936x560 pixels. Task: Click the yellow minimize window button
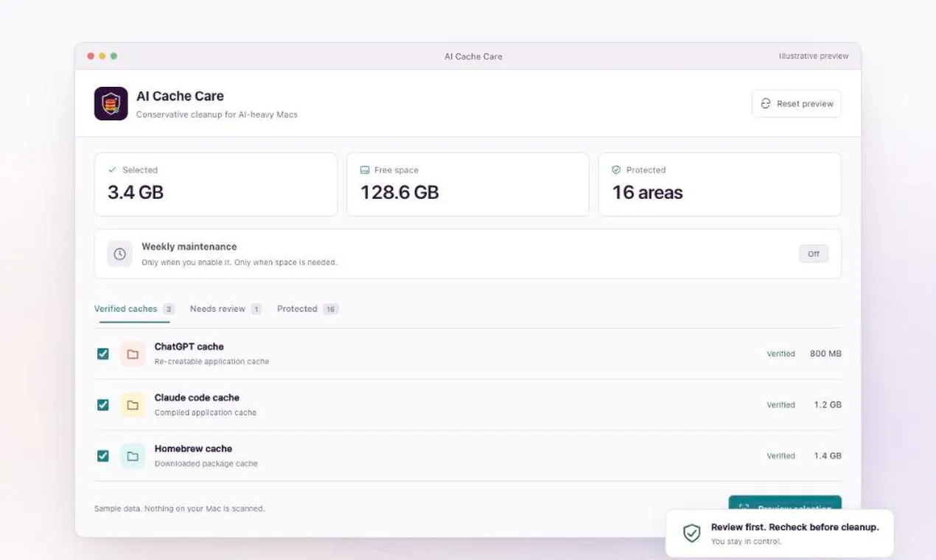tap(102, 56)
